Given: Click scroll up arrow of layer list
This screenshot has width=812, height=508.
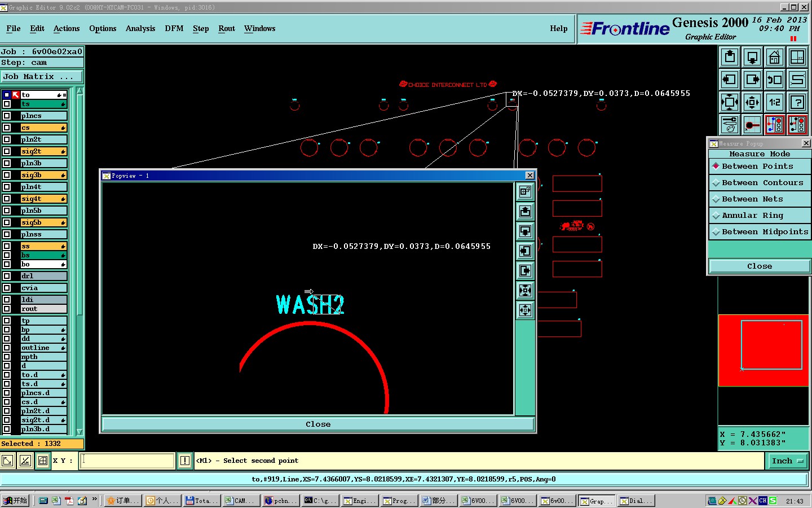Looking at the screenshot, I should (80, 91).
